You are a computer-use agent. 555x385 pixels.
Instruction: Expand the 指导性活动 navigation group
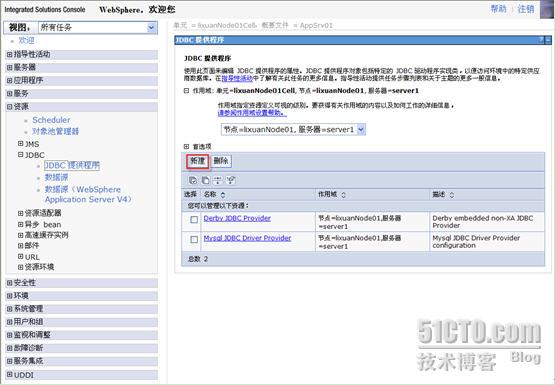pos(10,54)
